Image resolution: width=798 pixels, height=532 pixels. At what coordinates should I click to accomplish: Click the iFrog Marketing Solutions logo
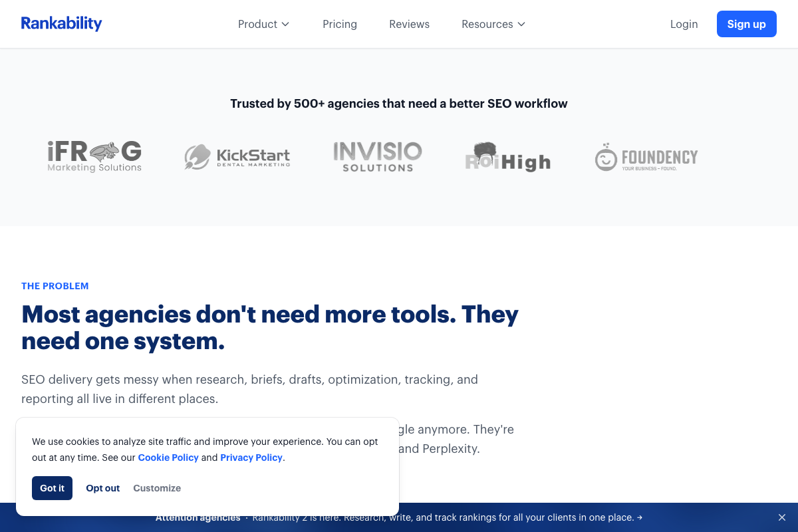pyautogui.click(x=94, y=157)
